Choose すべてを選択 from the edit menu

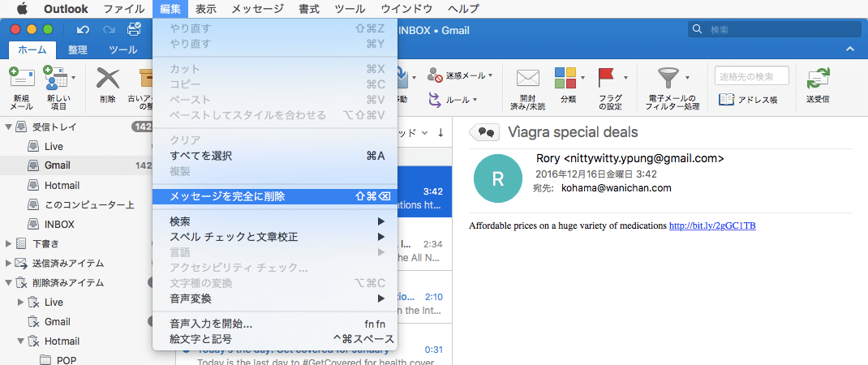click(x=275, y=156)
